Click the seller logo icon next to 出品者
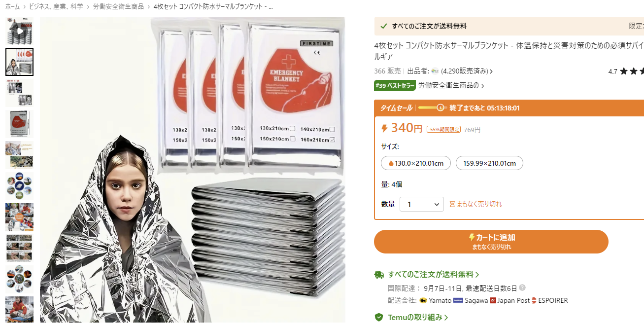The image size is (644, 325). pos(435,71)
